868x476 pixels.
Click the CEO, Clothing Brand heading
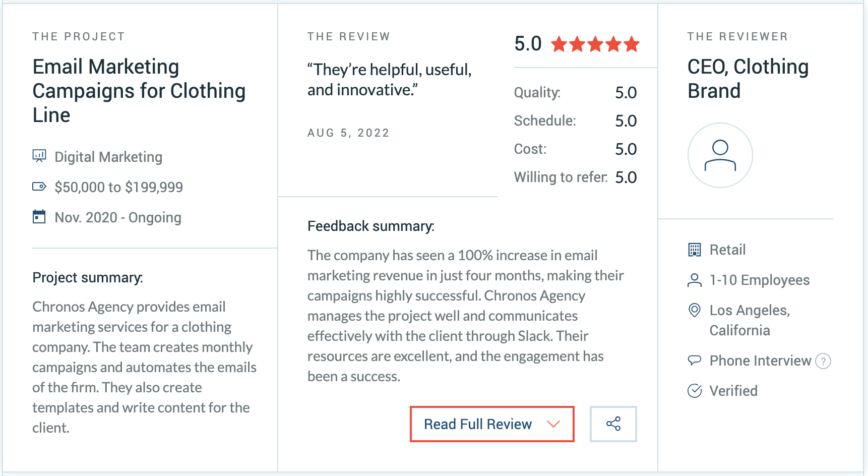click(x=748, y=79)
